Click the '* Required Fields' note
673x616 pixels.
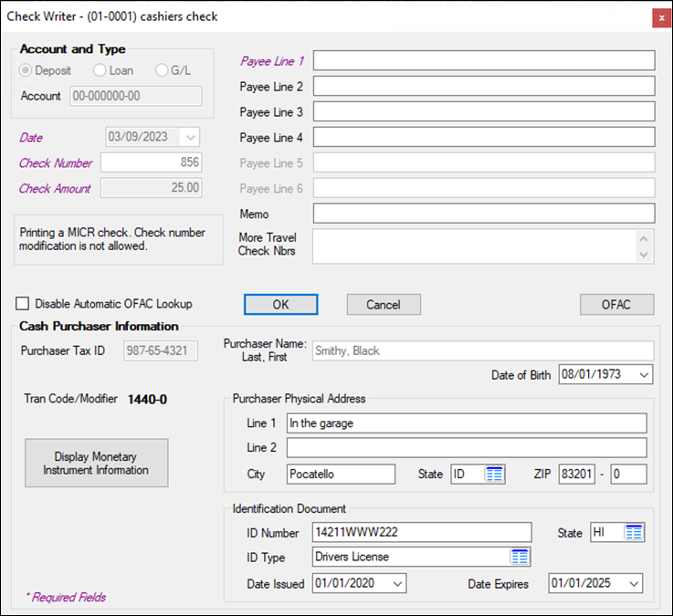pyautogui.click(x=66, y=597)
